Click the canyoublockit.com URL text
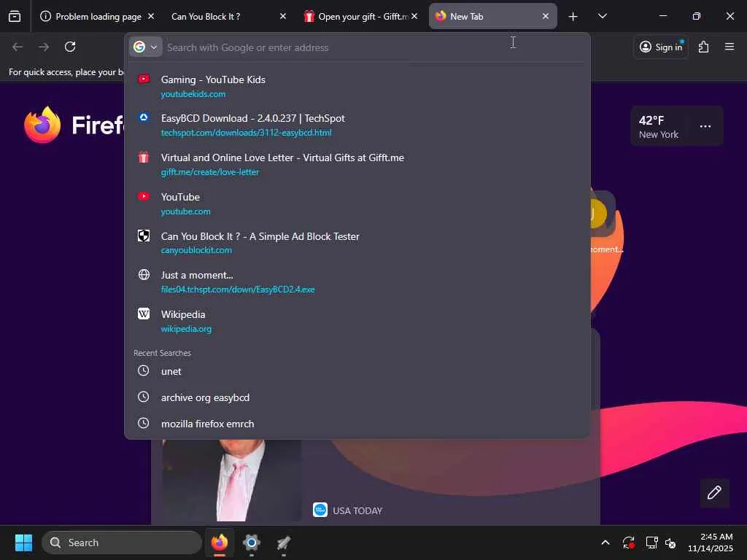This screenshot has height=560, width=747. click(x=196, y=251)
